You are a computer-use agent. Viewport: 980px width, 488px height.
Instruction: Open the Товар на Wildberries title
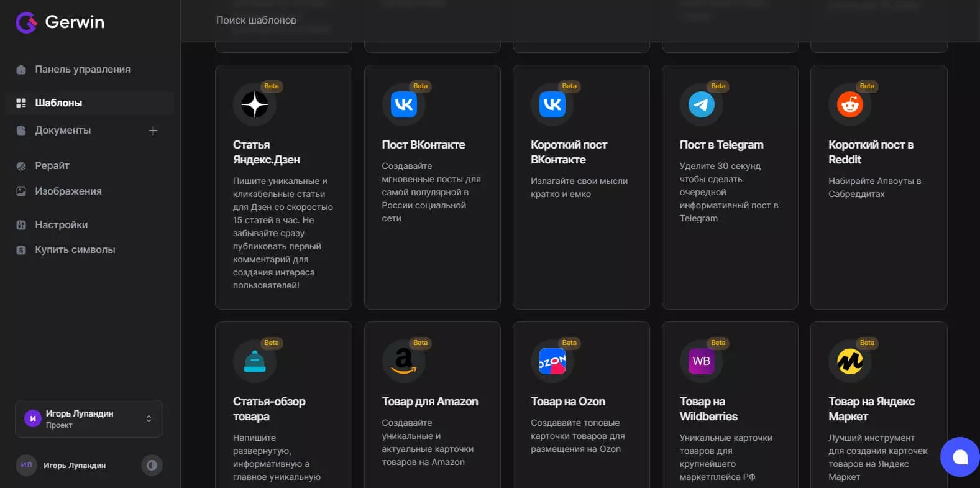[x=708, y=409]
